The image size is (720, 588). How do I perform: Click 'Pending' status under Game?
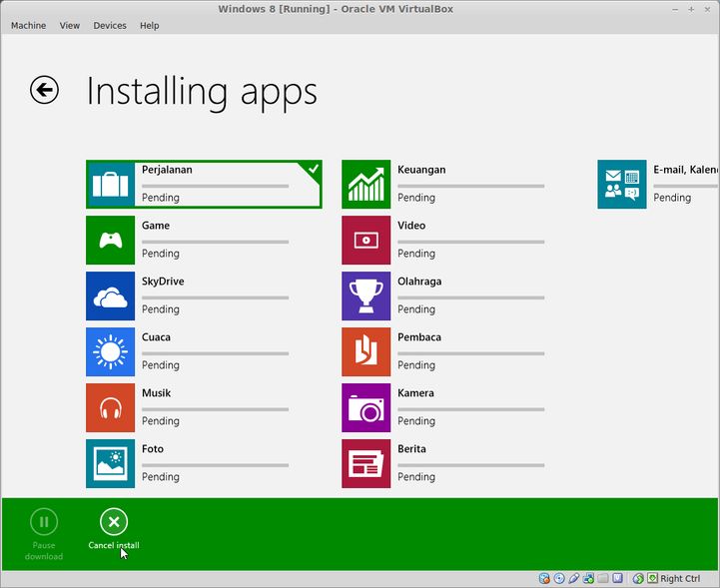click(160, 254)
